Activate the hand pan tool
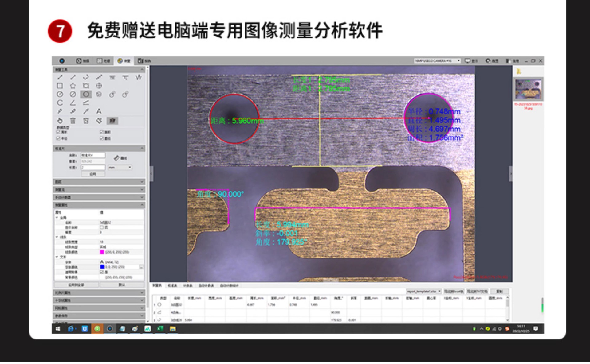Viewport: 590px width, 364px height. 60,121
